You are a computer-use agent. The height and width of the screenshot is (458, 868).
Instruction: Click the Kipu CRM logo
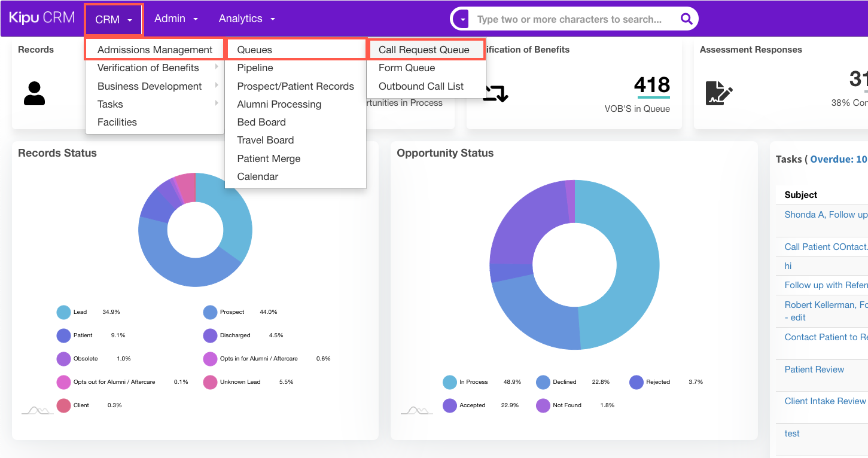(x=42, y=18)
